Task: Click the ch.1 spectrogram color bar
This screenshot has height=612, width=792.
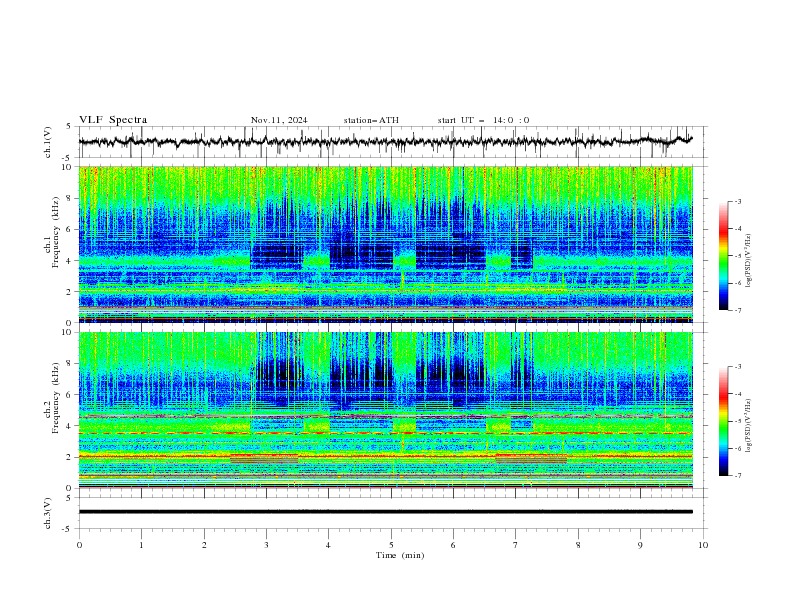Action: pyautogui.click(x=724, y=256)
